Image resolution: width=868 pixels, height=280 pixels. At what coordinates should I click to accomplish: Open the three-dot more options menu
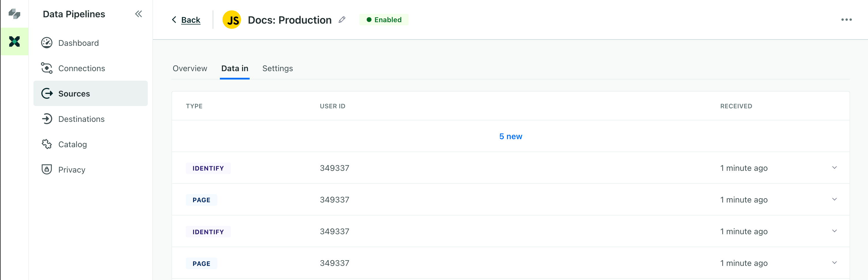click(x=846, y=20)
